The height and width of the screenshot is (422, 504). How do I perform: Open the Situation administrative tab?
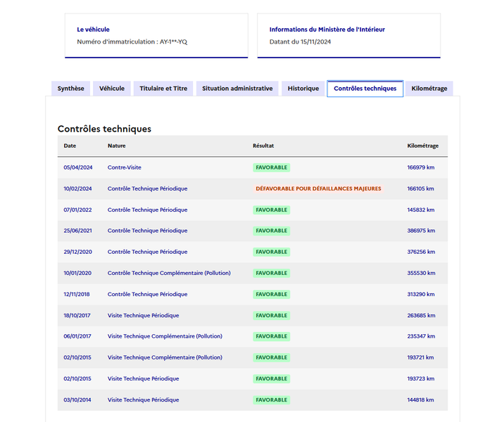click(237, 89)
